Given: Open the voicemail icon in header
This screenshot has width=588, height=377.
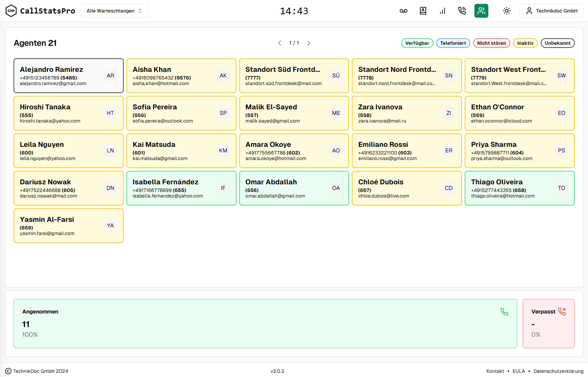Looking at the screenshot, I should pyautogui.click(x=403, y=11).
